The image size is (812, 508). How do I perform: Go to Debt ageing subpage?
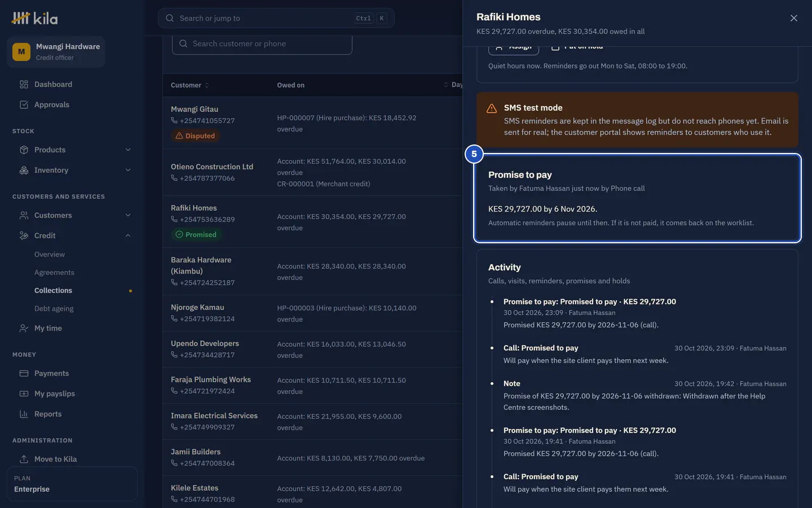point(54,308)
